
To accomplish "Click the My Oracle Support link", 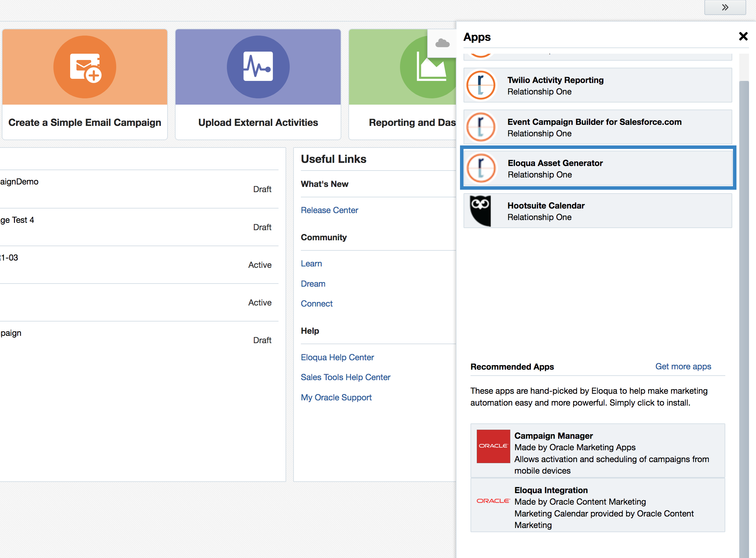I will click(336, 398).
